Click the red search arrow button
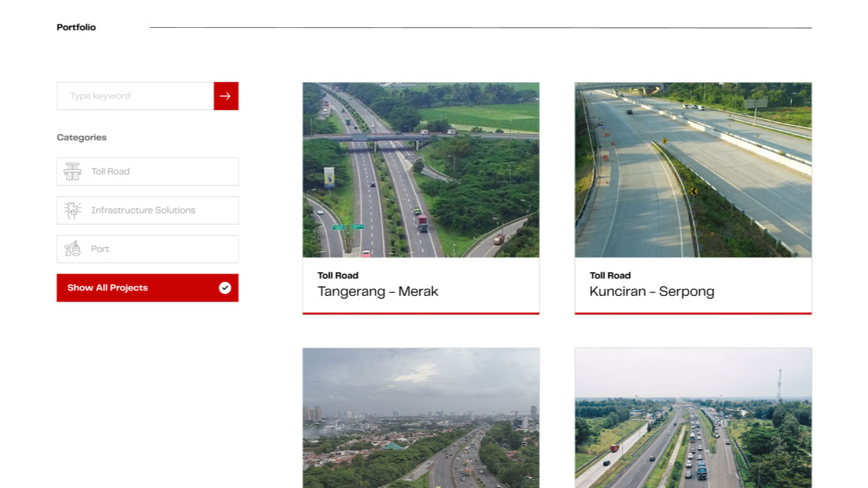The image size is (868, 488). click(225, 96)
